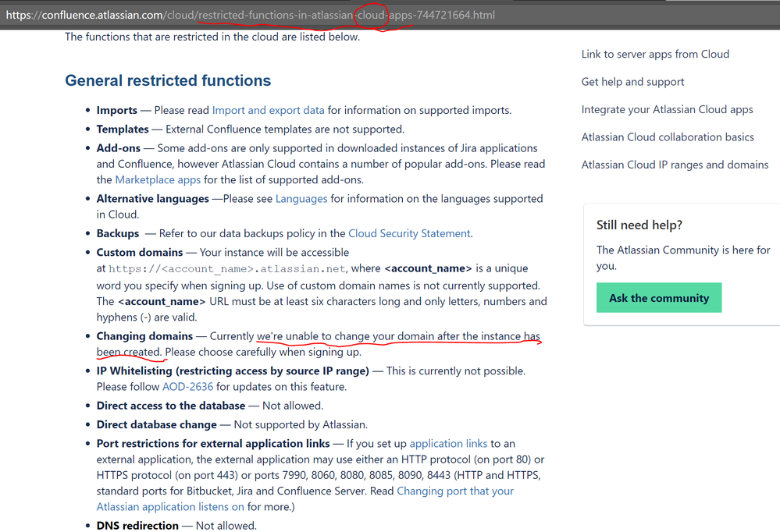Click the General restricted functions heading
The image size is (780, 532).
[168, 80]
